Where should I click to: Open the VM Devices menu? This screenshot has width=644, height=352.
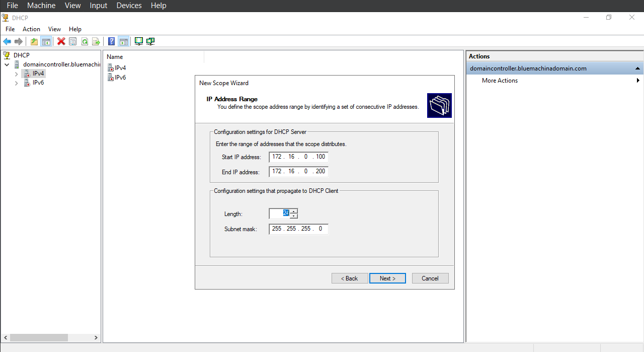[x=129, y=6]
